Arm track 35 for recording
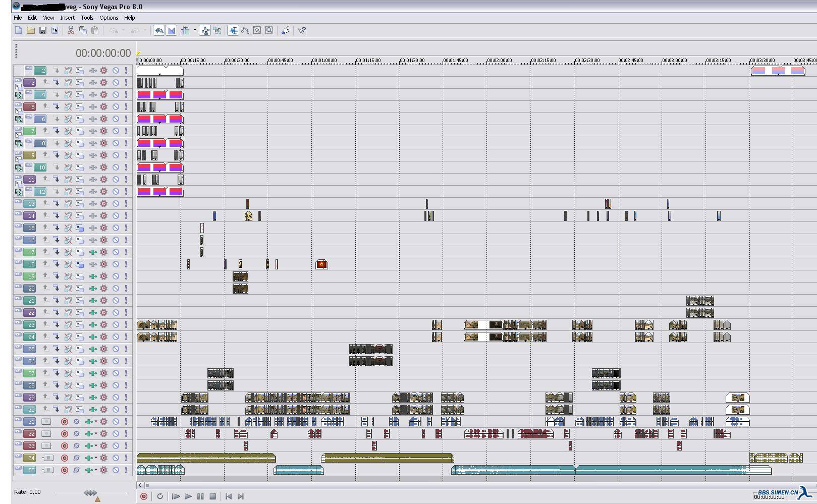 click(65, 470)
